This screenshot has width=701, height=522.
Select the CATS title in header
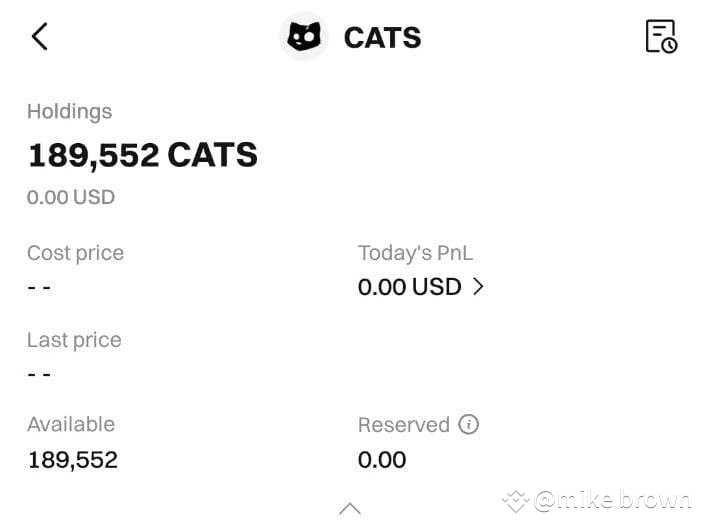point(382,38)
